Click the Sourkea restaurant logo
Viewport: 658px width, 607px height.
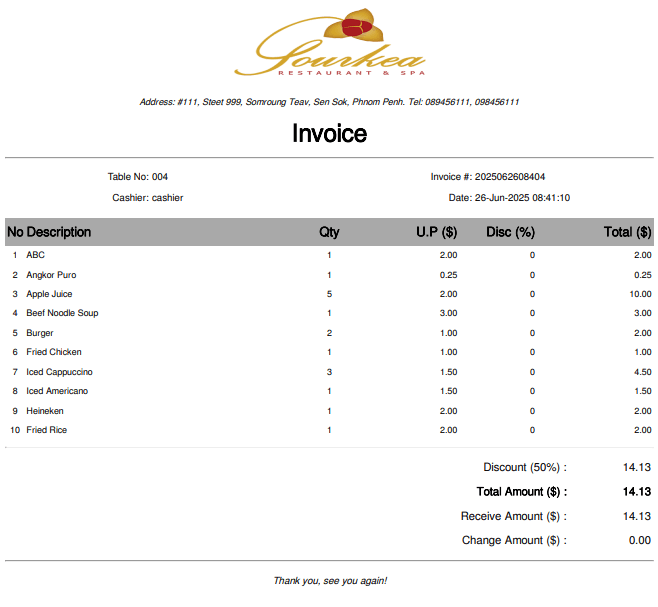[329, 45]
